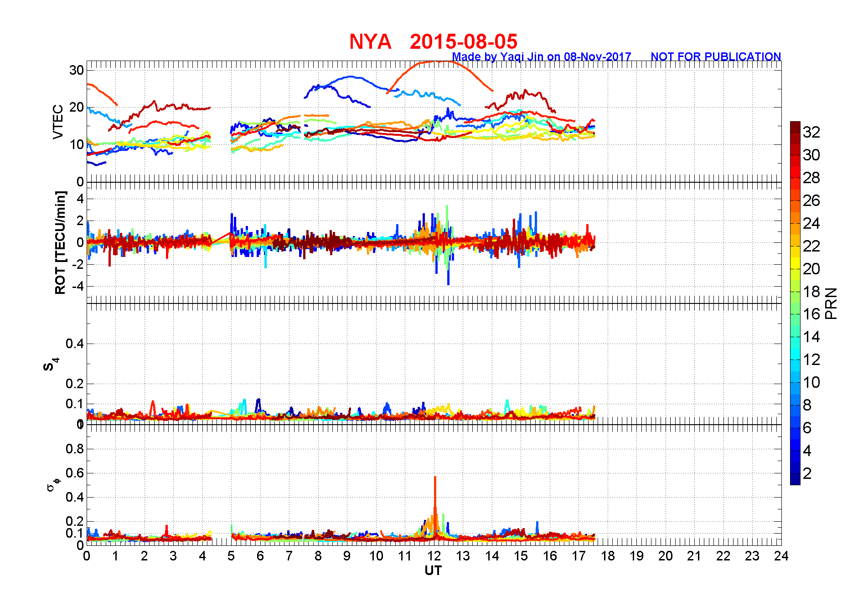Select the "NOT FOR PUBLICATION" notice

tap(716, 56)
